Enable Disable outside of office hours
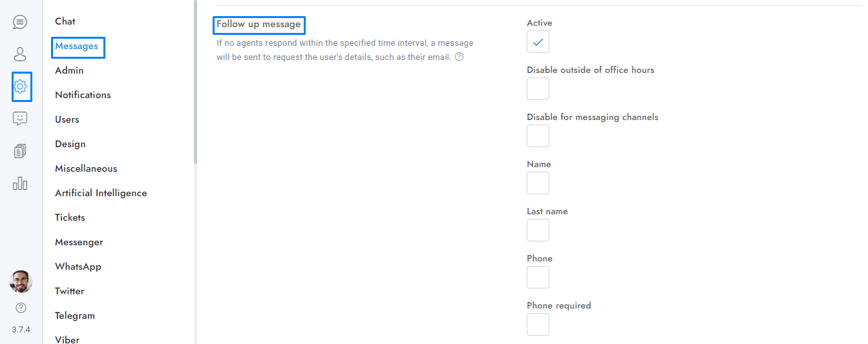868x344 pixels. tap(538, 89)
